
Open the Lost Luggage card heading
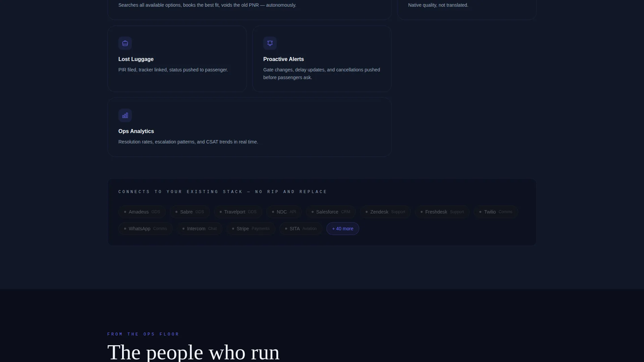coord(136,59)
